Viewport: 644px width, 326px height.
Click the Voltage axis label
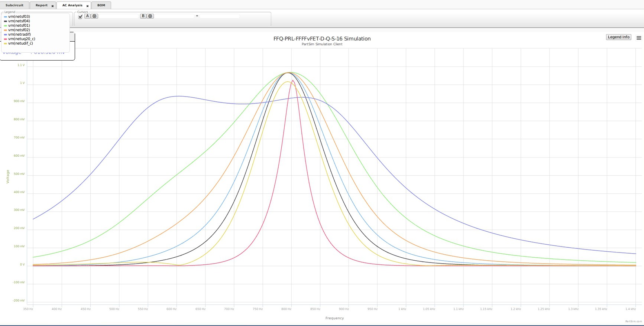[8, 176]
